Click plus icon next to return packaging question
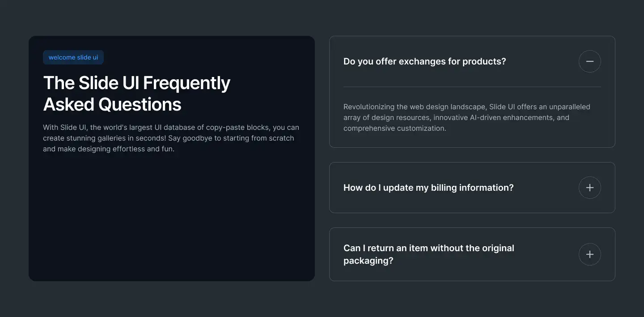This screenshot has height=317, width=644. click(x=589, y=254)
